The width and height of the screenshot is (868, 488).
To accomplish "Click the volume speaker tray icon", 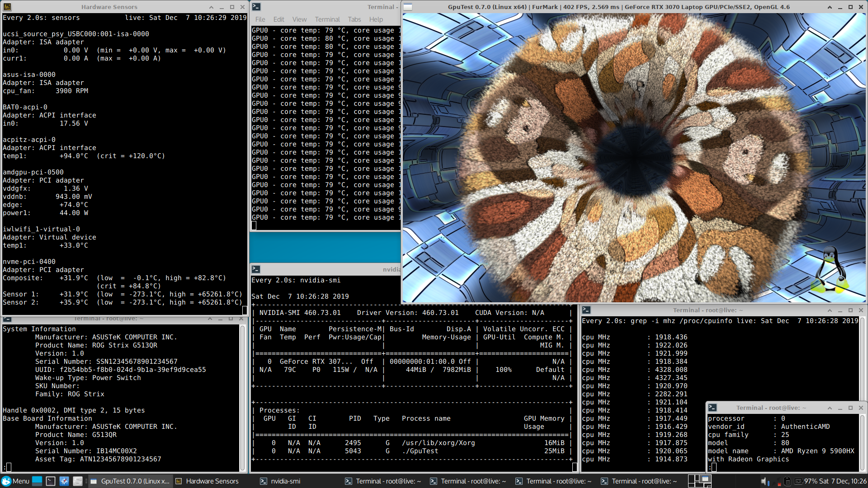I will coord(764,481).
